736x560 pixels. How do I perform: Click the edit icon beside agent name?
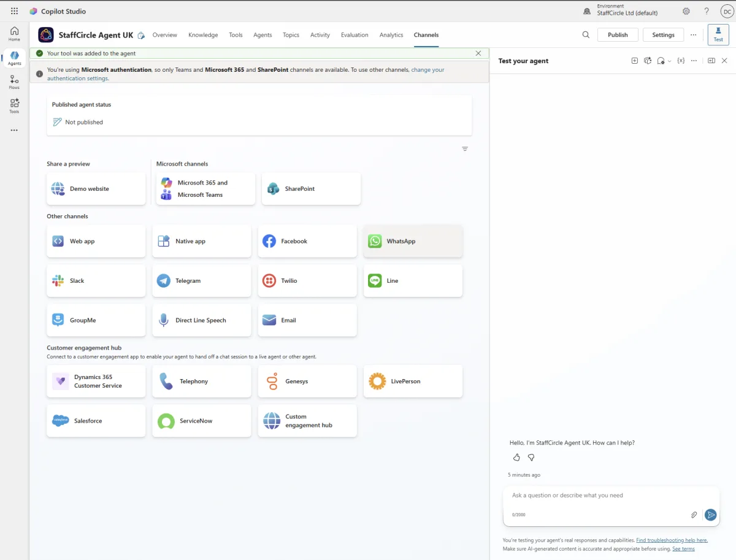click(x=141, y=36)
